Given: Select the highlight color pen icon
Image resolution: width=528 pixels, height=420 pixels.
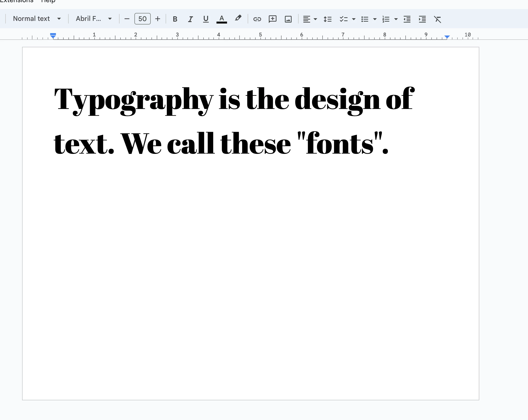Looking at the screenshot, I should tap(238, 18).
